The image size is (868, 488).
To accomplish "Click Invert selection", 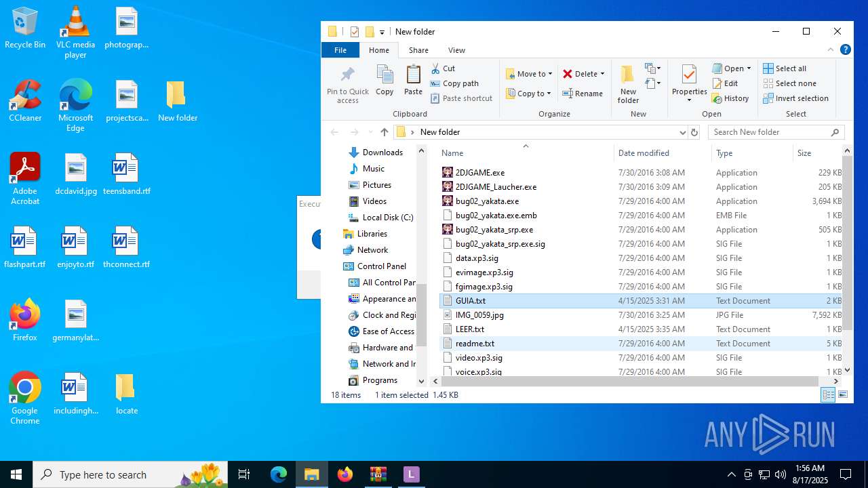I will point(795,98).
